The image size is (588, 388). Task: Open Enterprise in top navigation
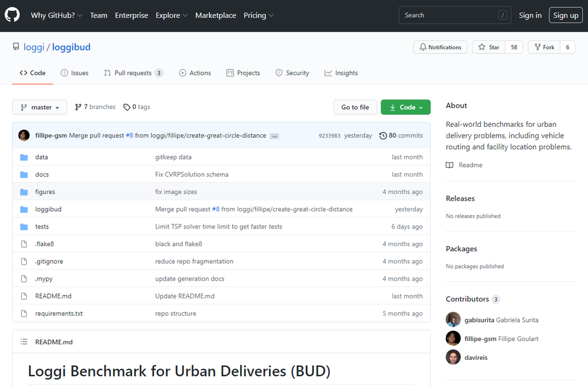click(x=131, y=15)
